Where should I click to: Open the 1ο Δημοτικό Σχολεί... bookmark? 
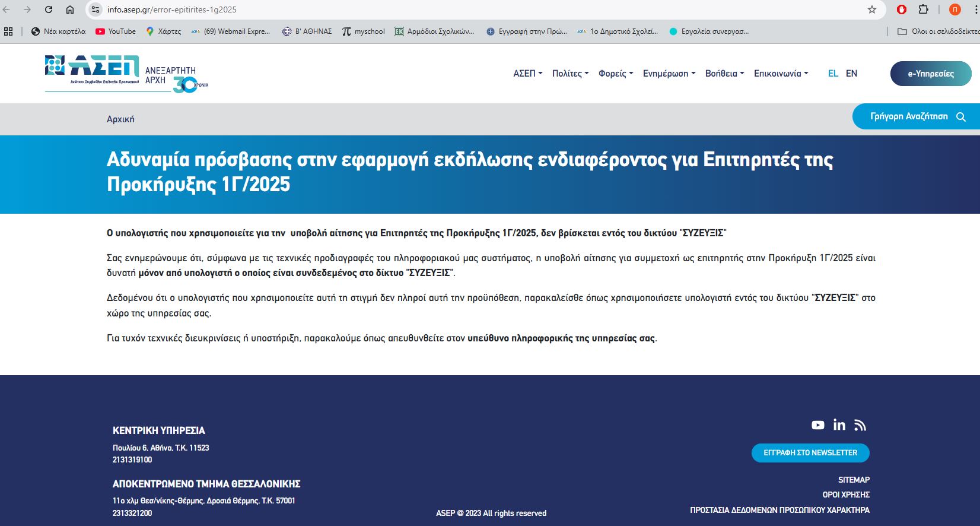(618, 31)
